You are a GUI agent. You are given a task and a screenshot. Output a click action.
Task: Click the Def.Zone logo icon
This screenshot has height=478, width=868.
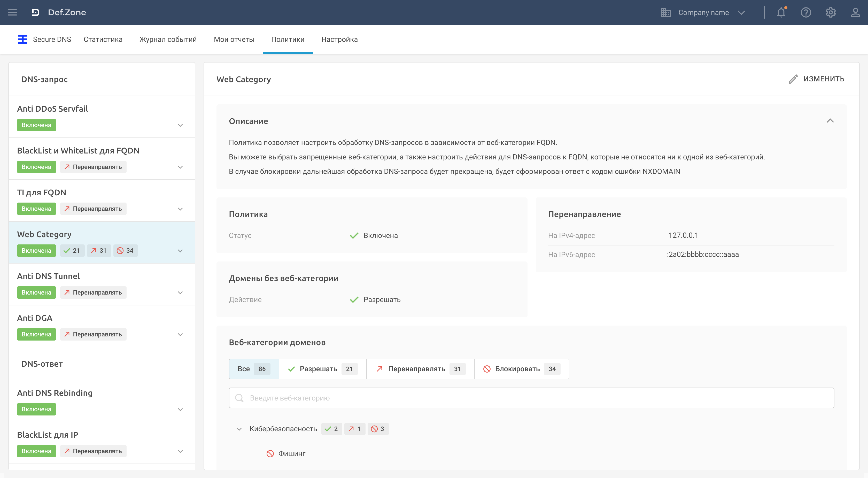(x=35, y=12)
